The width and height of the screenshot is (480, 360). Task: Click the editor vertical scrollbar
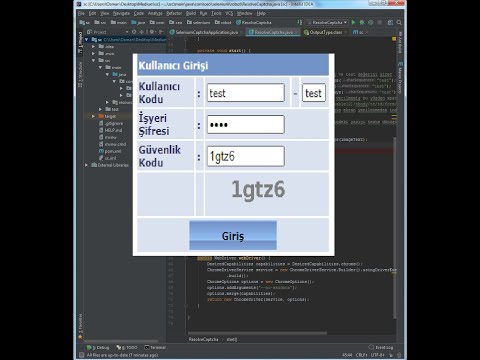tap(395, 227)
